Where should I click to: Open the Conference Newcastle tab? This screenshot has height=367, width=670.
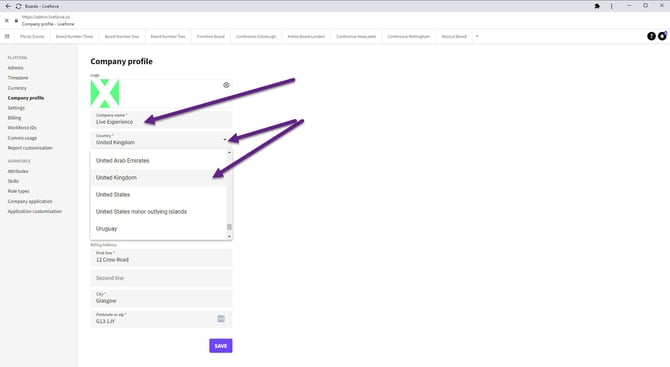tap(356, 36)
